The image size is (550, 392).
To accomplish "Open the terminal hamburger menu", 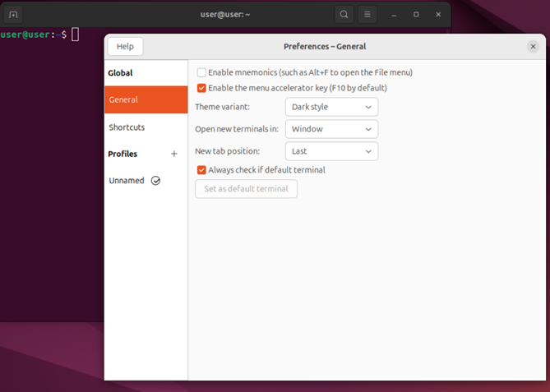I will tap(367, 15).
